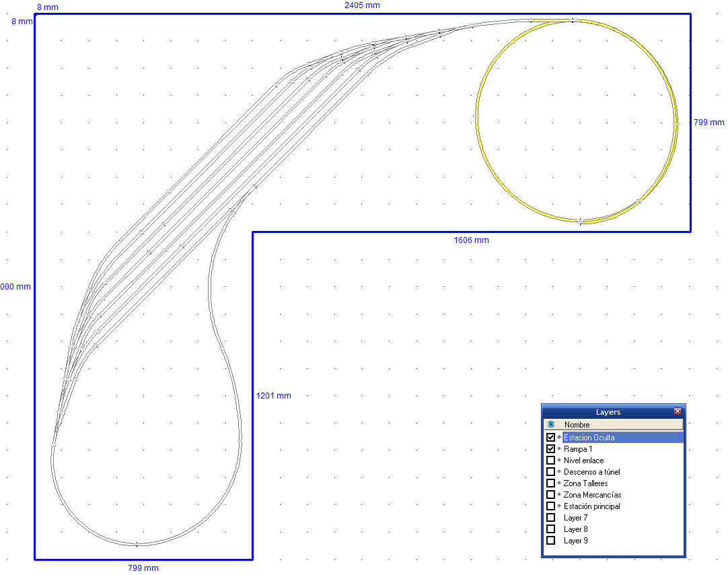728x575 pixels.
Task: Show the Zona Mercancías layer via checkbox
Action: click(550, 495)
